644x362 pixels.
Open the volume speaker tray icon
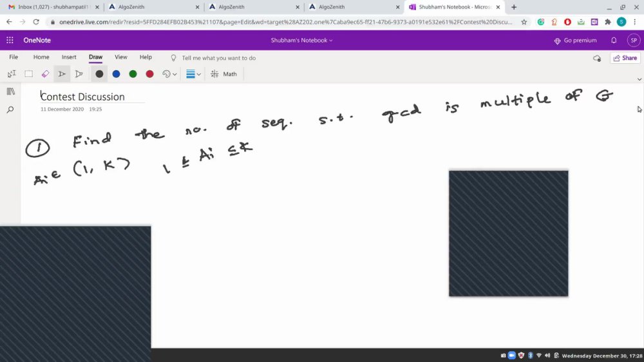pyautogui.click(x=547, y=356)
